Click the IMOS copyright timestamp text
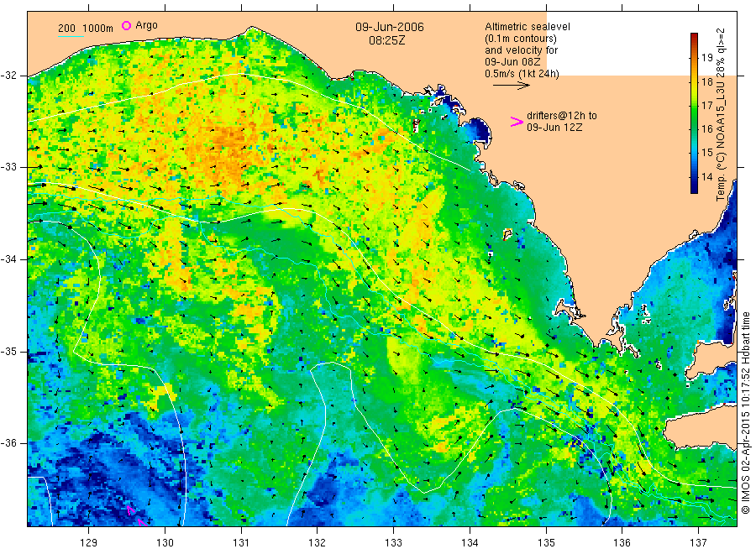 click(745, 412)
